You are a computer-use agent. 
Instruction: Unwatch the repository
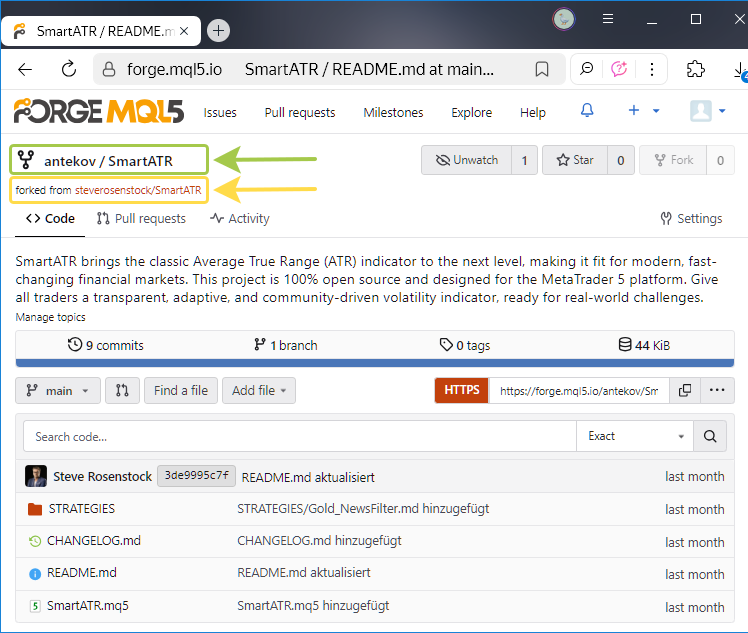click(467, 160)
